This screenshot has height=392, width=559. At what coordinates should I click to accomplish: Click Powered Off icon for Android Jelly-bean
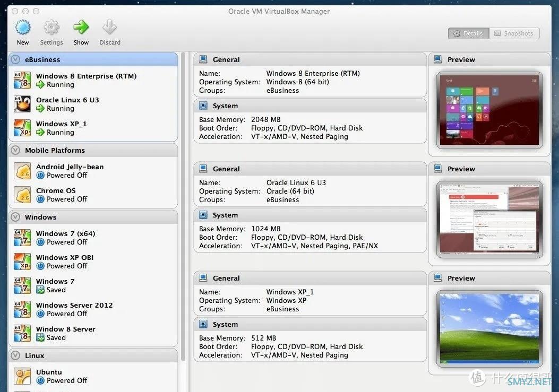tap(40, 176)
